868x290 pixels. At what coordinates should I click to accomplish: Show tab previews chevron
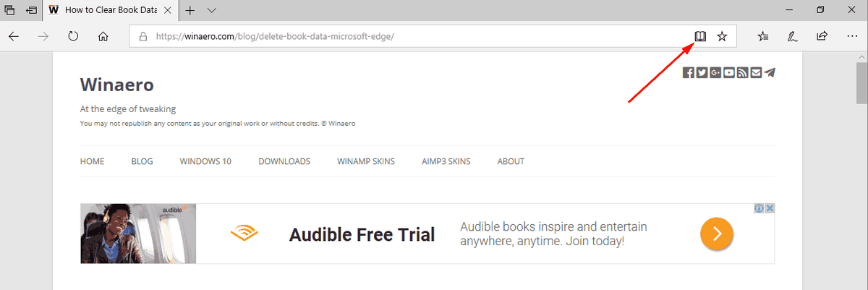[x=212, y=11]
